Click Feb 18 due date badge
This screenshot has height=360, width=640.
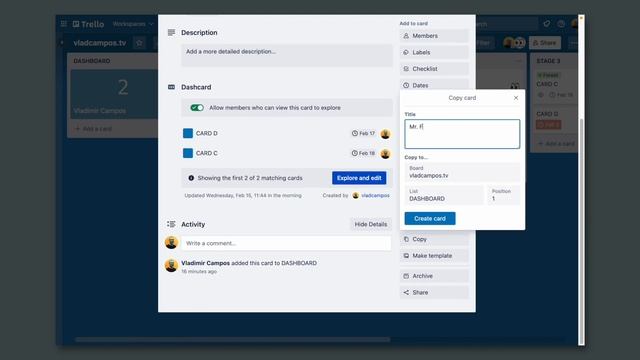click(x=363, y=153)
